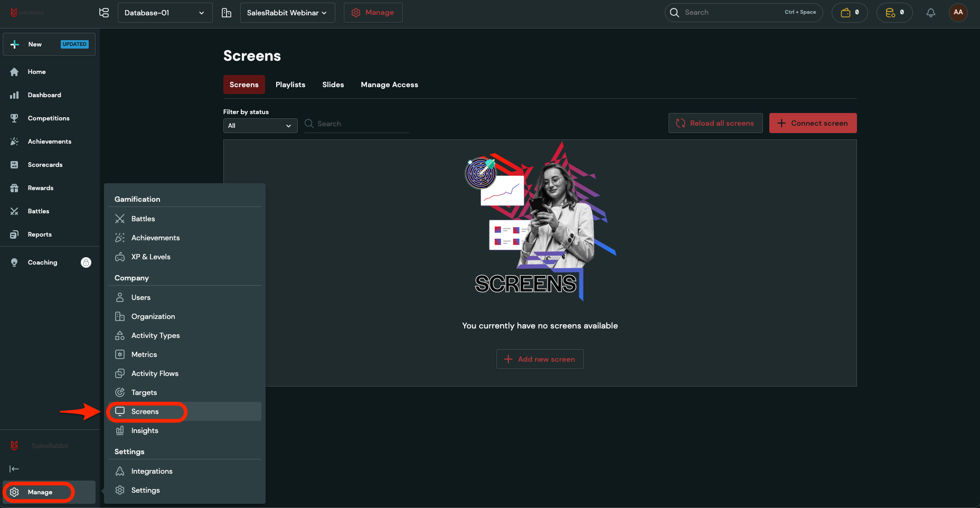Switch to the Playlists tab
The height and width of the screenshot is (508, 980).
click(x=290, y=84)
